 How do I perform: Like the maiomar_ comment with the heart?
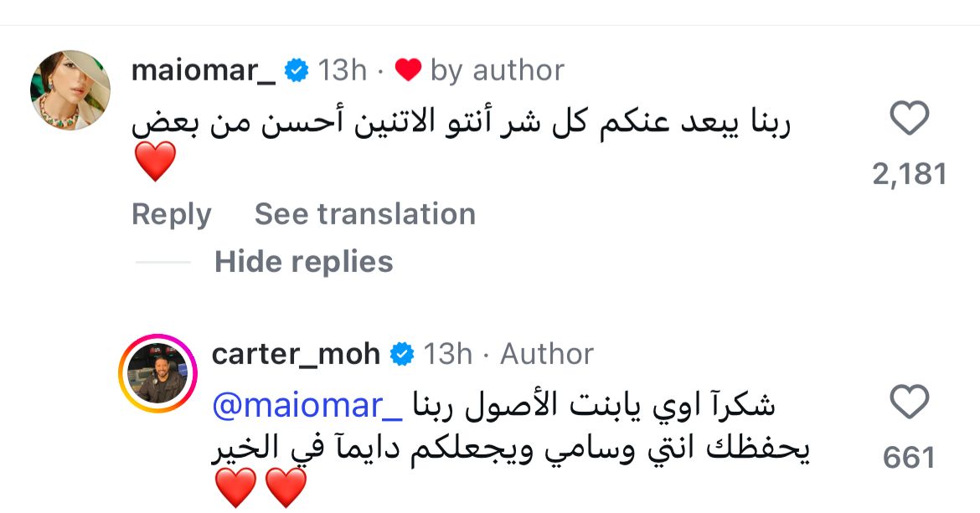coord(909,119)
